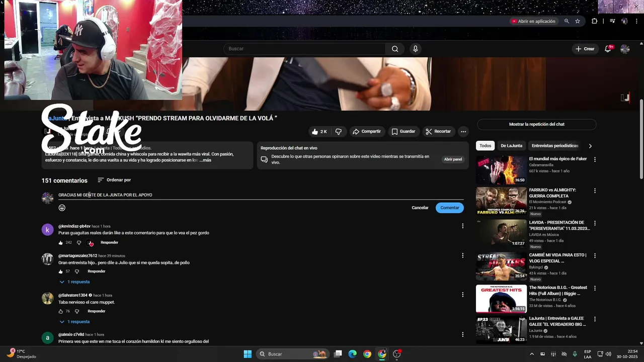The width and height of the screenshot is (644, 362).
Task: Dislike the @Salvatore1304 comment
Action: [x=77, y=311]
